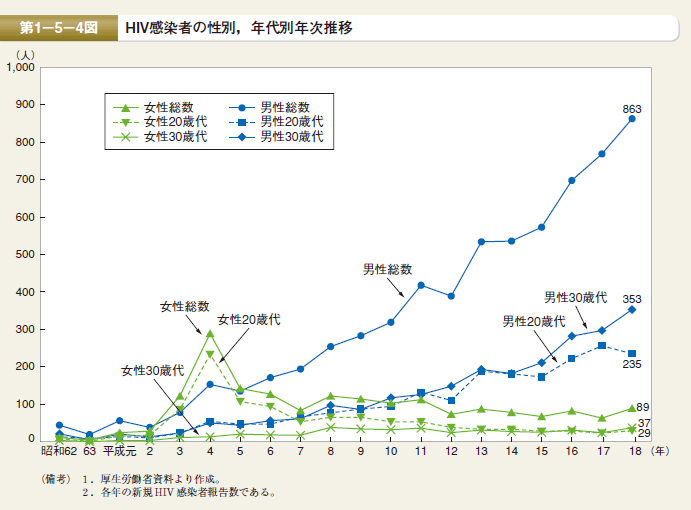Screen dimensions: 691x510
Task: Click the 男性20歳代 square data point labelled 235
Action: [632, 354]
